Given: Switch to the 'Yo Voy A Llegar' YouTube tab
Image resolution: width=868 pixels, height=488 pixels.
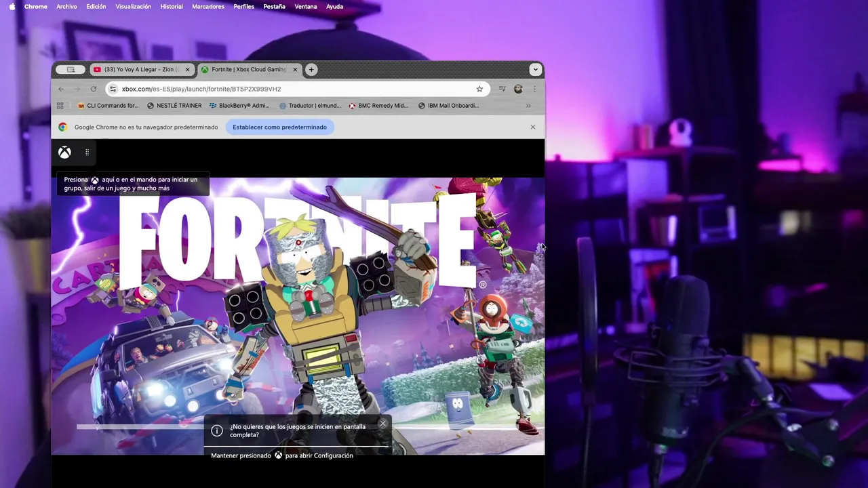Looking at the screenshot, I should pyautogui.click(x=141, y=69).
